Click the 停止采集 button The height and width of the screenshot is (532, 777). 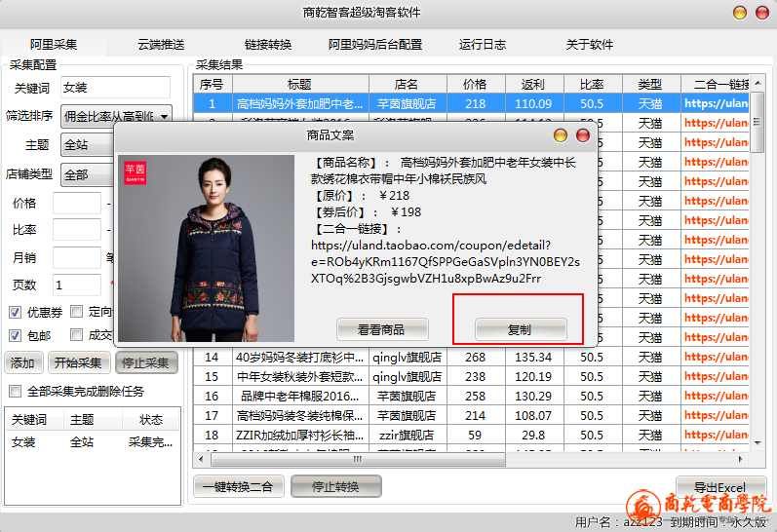coord(145,363)
